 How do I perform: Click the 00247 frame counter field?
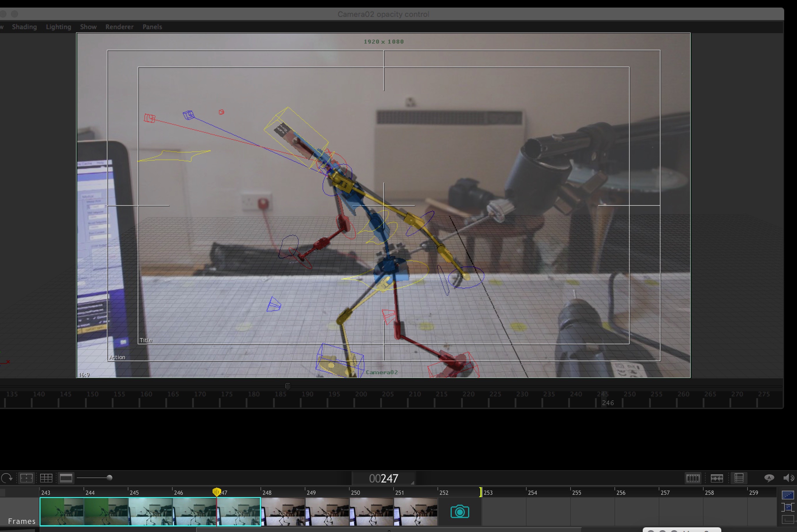[383, 478]
